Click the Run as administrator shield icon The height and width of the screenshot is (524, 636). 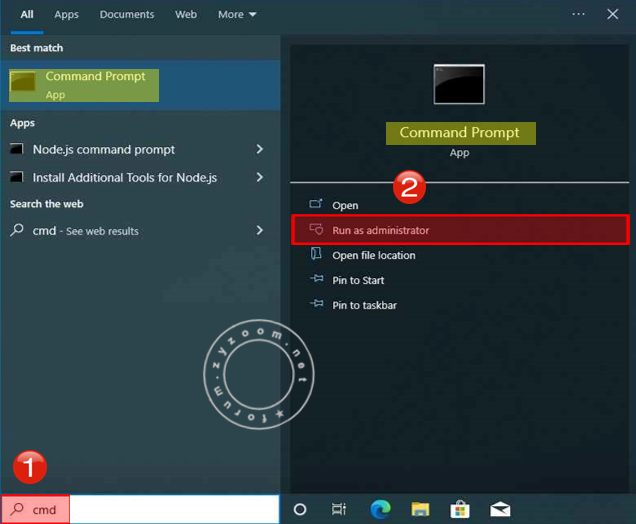coord(316,229)
